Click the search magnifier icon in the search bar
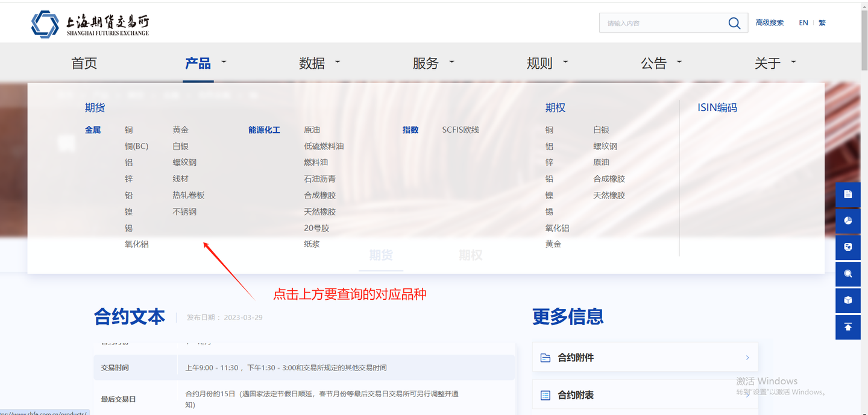The height and width of the screenshot is (415, 868). [x=734, y=22]
